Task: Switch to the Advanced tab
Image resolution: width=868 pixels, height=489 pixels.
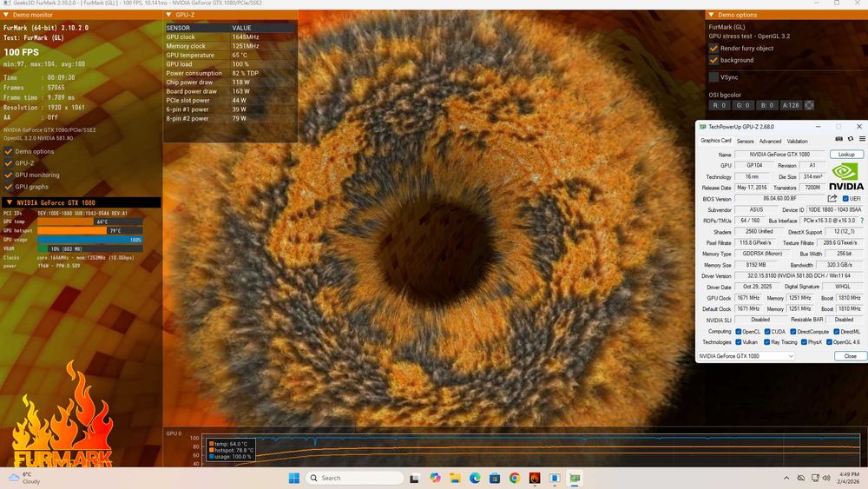Action: coord(770,141)
